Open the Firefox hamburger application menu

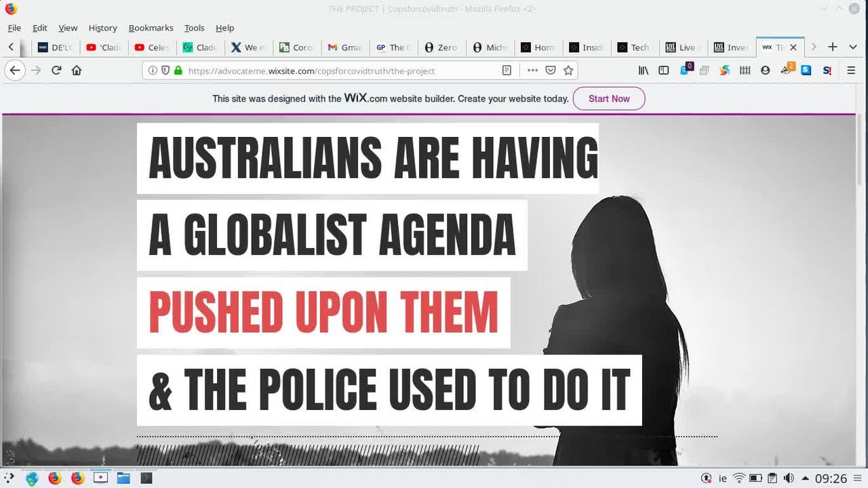tap(851, 70)
